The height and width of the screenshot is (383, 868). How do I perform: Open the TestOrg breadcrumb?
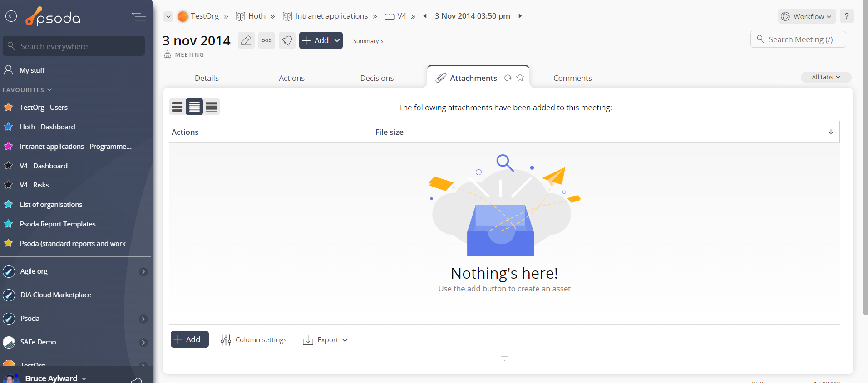[198, 16]
